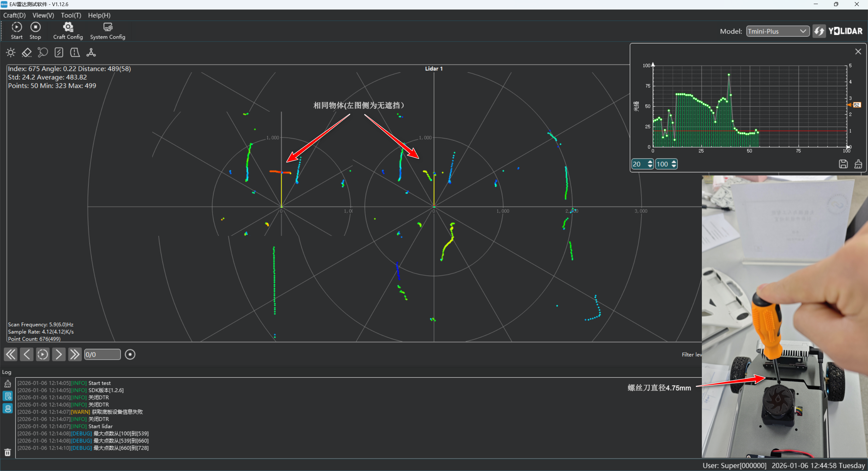Skip to the last frame with double arrow
This screenshot has width=868, height=471.
(75, 355)
